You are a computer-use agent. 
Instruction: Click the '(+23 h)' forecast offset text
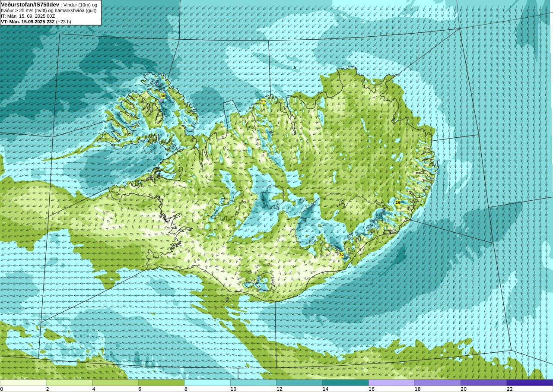pyautogui.click(x=64, y=22)
